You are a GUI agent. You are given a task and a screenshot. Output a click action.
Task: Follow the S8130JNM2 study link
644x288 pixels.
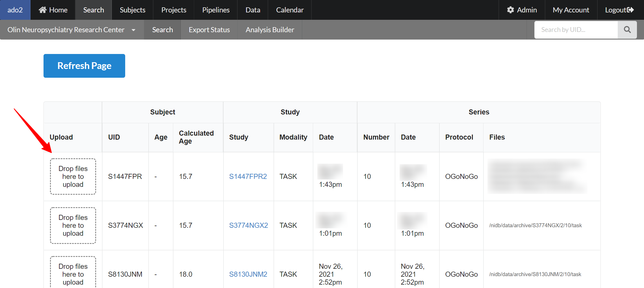click(248, 274)
